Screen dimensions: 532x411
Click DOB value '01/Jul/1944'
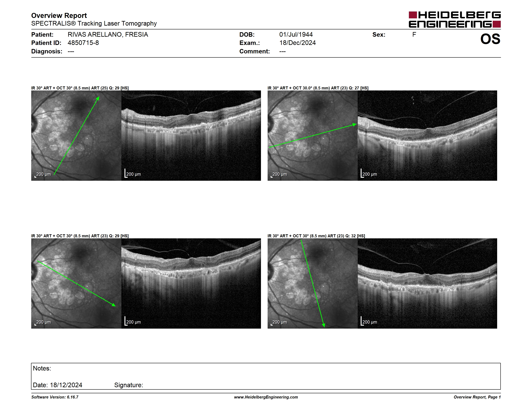pyautogui.click(x=296, y=35)
